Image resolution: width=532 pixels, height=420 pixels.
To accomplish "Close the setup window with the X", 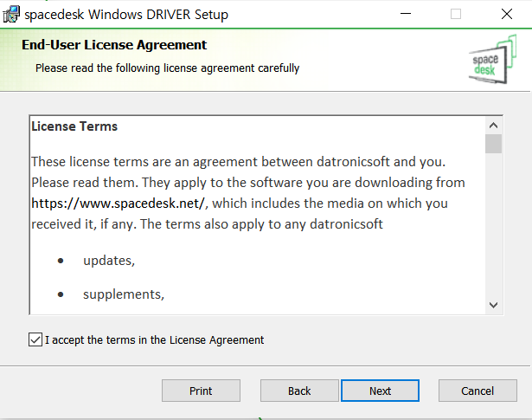I will pyautogui.click(x=507, y=14).
